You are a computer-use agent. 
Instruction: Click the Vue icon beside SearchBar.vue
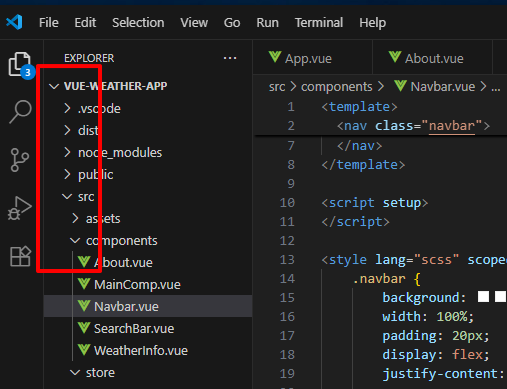[84, 328]
